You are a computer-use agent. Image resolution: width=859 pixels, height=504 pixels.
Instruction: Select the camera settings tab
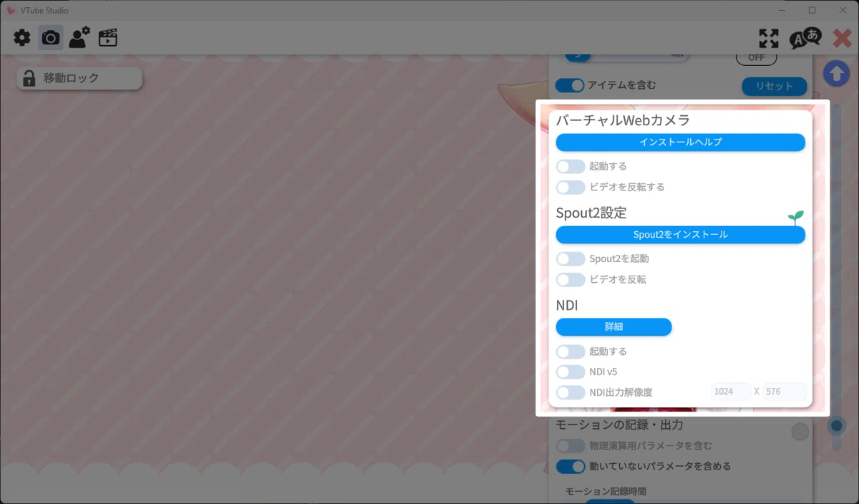tap(51, 38)
